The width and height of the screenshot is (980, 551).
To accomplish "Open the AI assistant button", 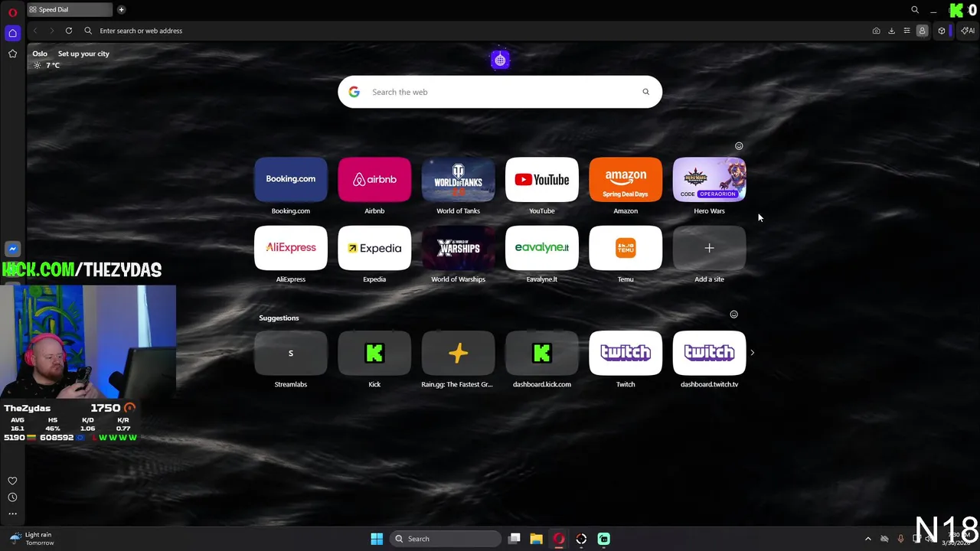I will [x=968, y=31].
